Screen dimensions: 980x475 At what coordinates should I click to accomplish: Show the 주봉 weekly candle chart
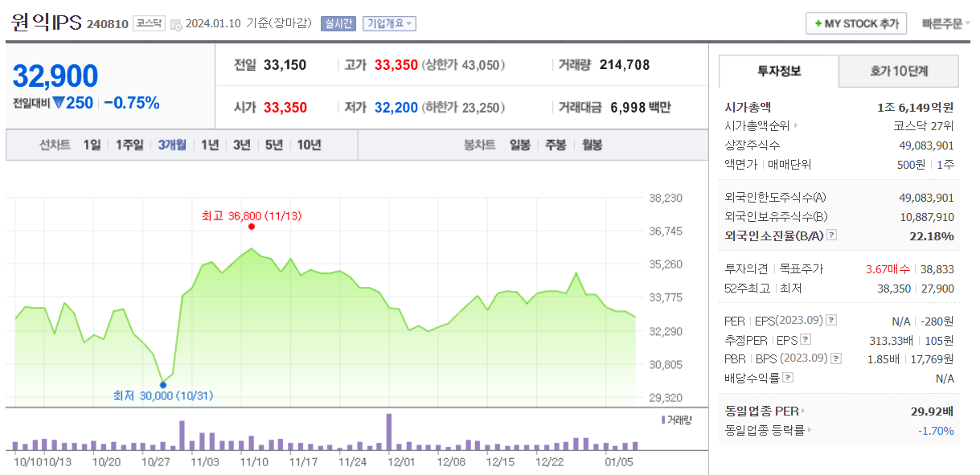(556, 145)
